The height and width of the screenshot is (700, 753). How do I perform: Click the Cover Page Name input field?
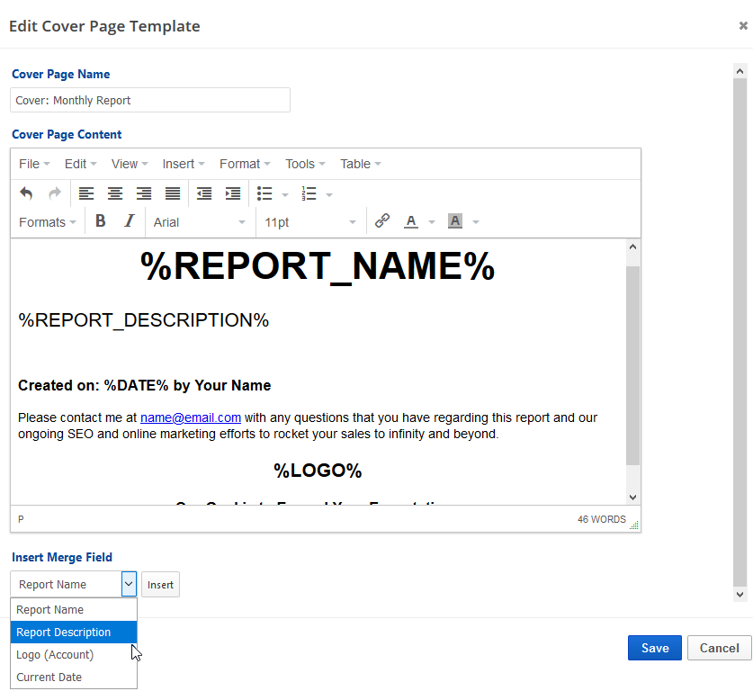tap(150, 100)
